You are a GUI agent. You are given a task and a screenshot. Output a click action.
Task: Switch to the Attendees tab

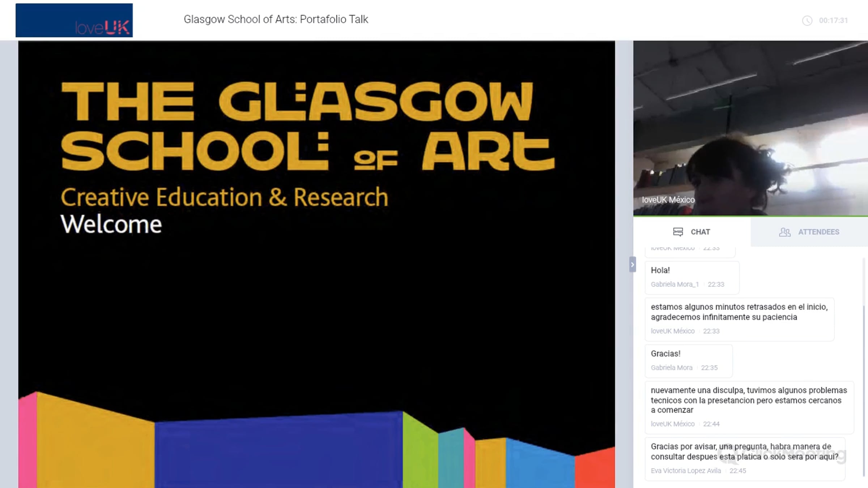coord(809,232)
